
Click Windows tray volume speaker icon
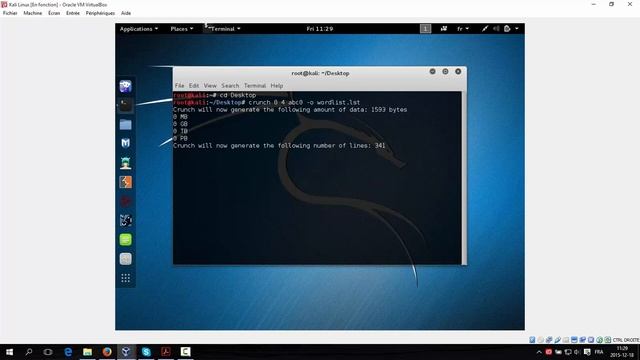coord(577,352)
